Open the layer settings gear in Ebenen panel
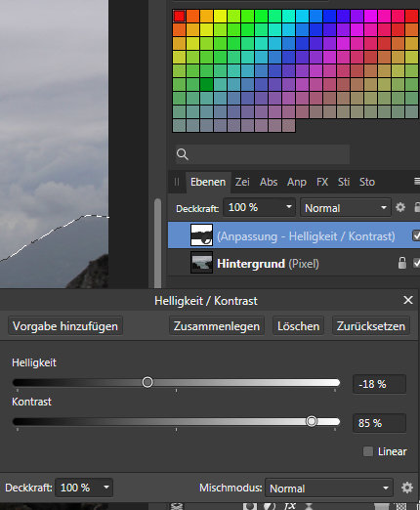The height and width of the screenshot is (510, 420). (400, 207)
